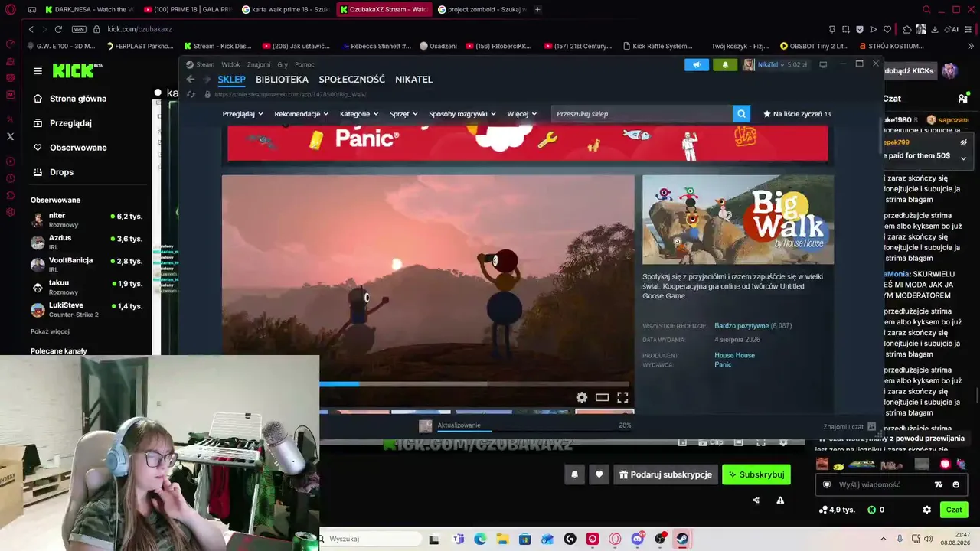
Task: Open followed channel Azdus
Action: [87, 243]
